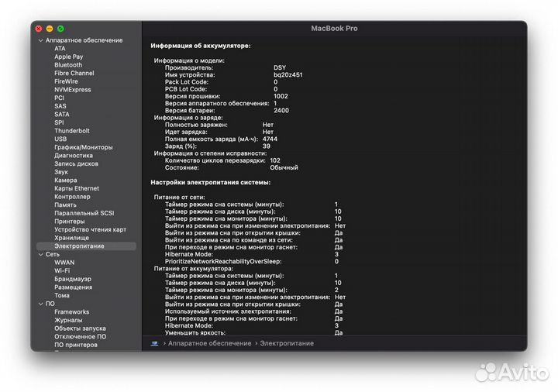This screenshot has height=392, width=558.
Task: Select Frameworks under ПО
Action: (71, 312)
